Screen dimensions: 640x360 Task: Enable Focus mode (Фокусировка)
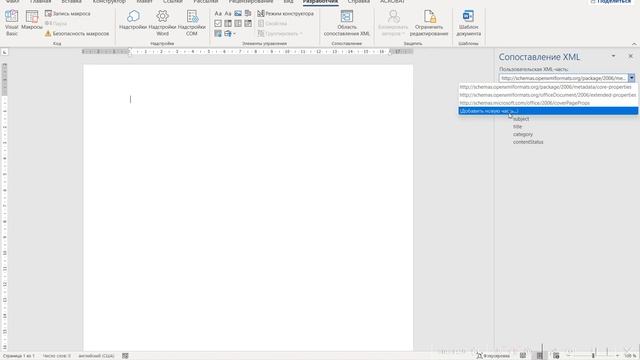[493, 356]
